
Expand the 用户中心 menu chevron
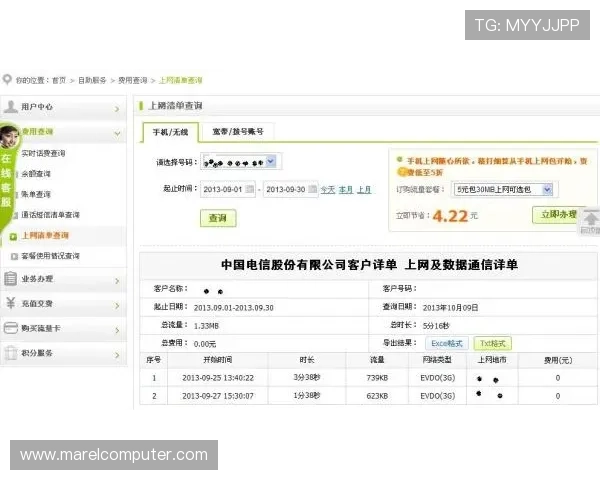[x=117, y=109]
